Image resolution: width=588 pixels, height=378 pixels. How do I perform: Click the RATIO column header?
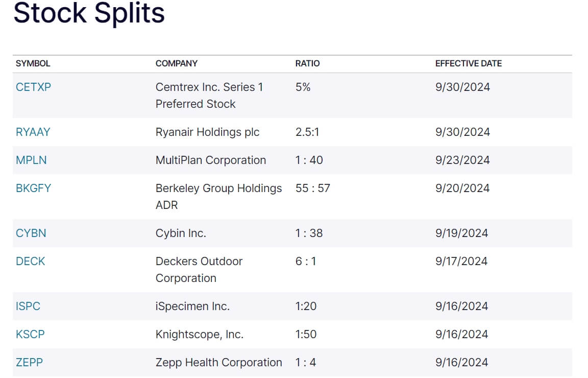307,63
